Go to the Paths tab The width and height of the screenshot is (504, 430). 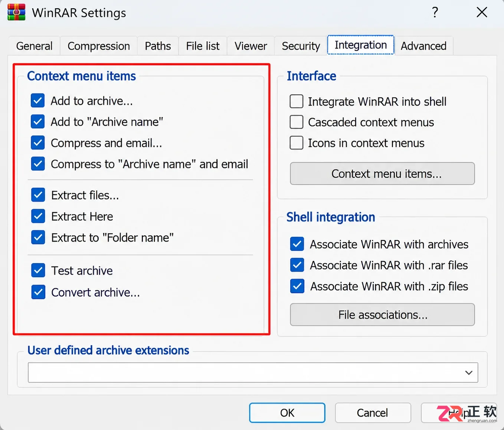pyautogui.click(x=158, y=46)
